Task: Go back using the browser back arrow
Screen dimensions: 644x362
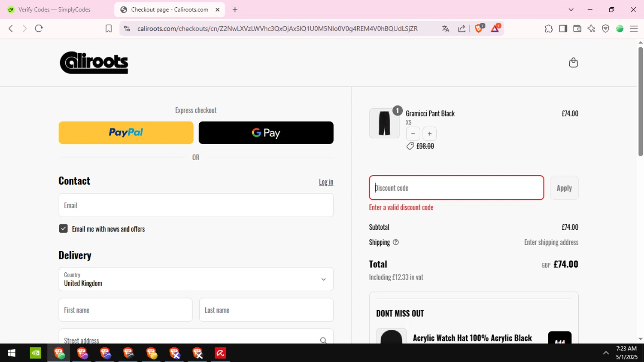Action: pos(11,28)
